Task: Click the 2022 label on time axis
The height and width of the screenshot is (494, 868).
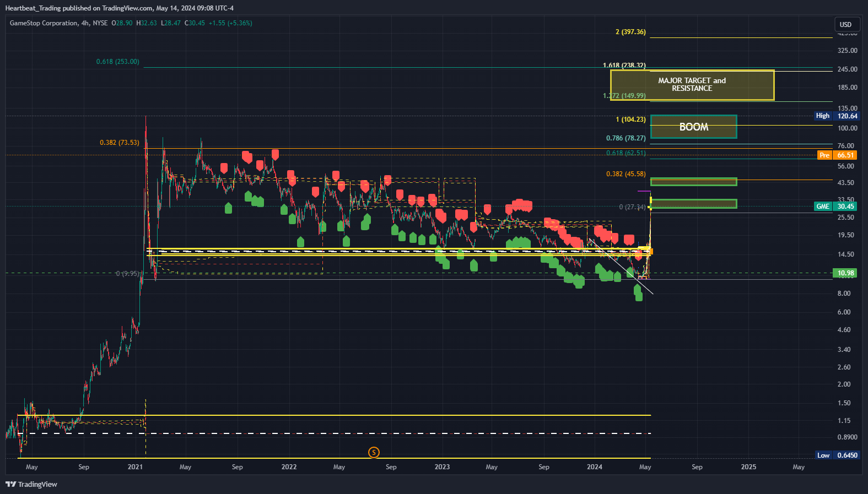Action: [x=289, y=467]
